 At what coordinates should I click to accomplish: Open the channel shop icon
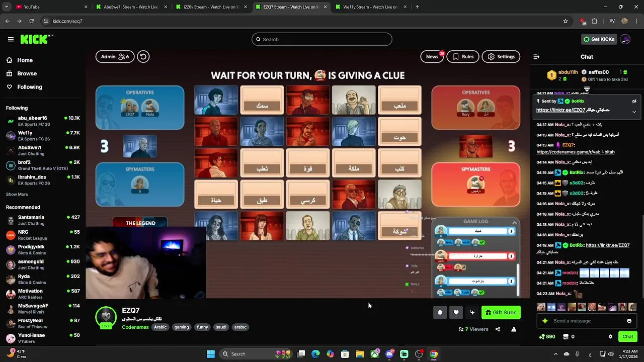(x=566, y=336)
